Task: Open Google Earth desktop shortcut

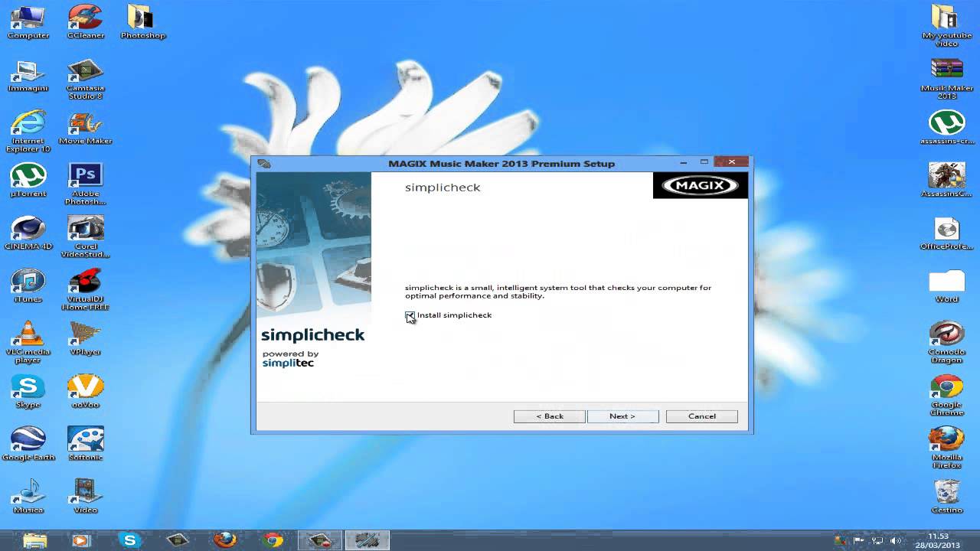Action: [x=28, y=445]
